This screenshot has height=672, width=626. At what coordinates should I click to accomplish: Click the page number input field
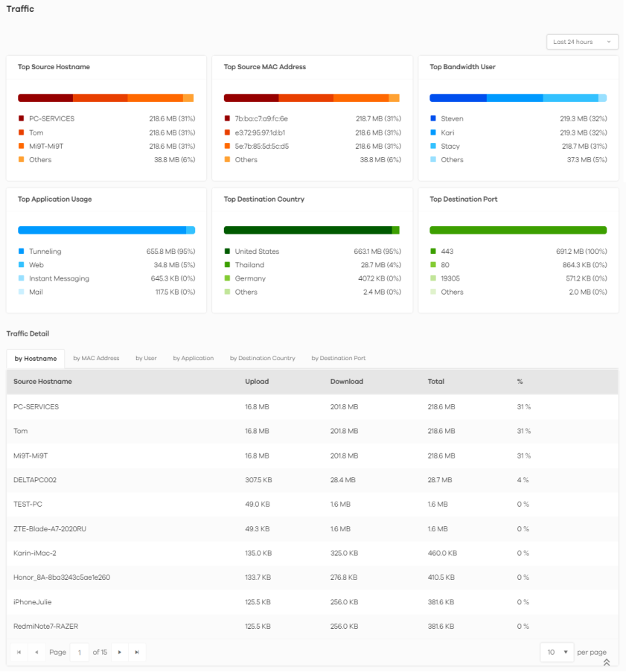78,652
